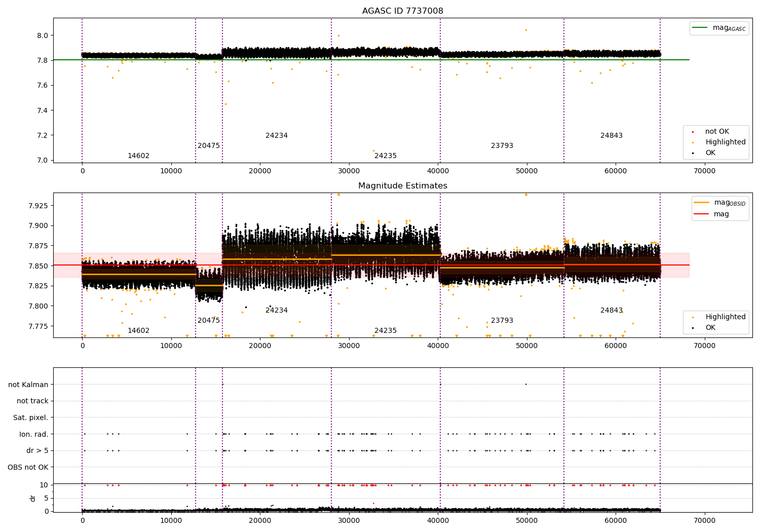Image resolution: width=760 pixels, height=532 pixels.
Task: Click y-axis tick 7.925 in middle plot
Action: click(38, 206)
